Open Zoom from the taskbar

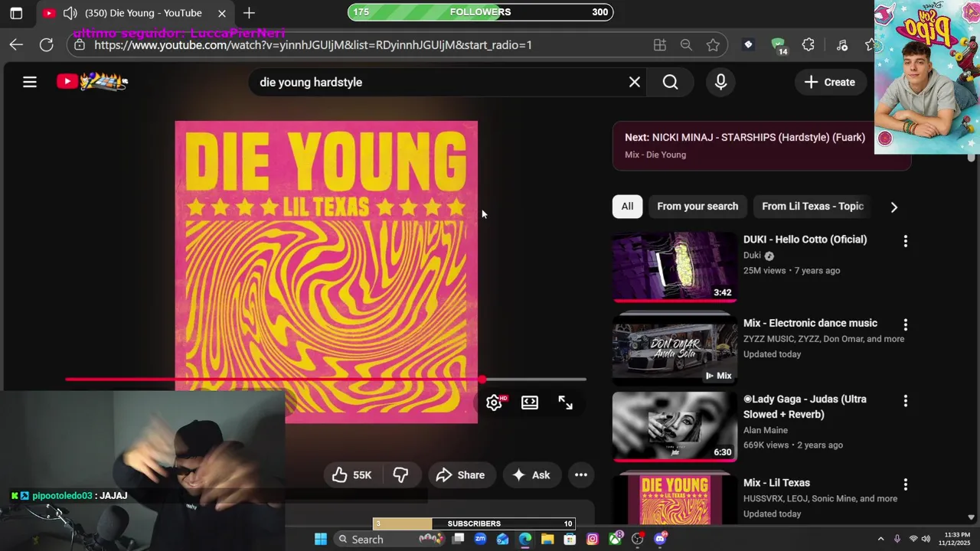[x=480, y=540]
